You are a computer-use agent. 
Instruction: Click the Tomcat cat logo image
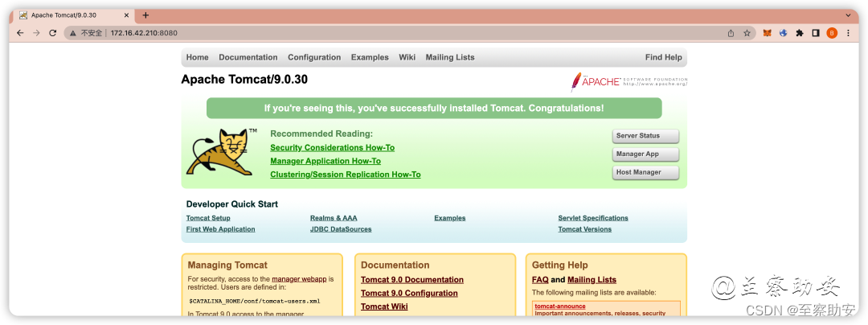click(222, 152)
